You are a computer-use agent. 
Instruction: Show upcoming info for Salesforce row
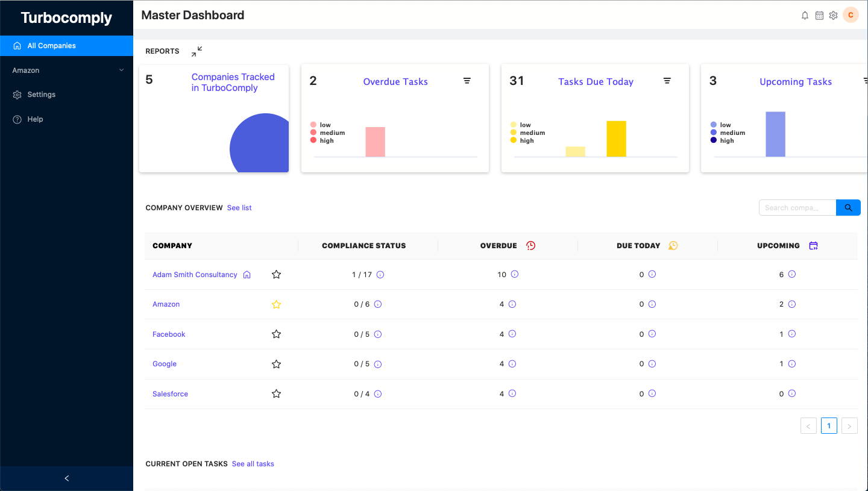click(792, 393)
